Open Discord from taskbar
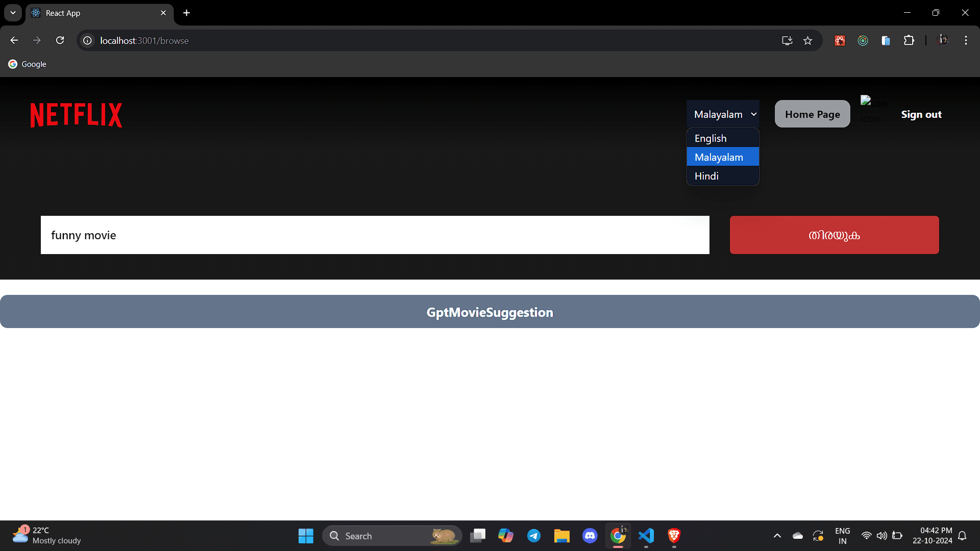This screenshot has height=551, width=980. (590, 536)
